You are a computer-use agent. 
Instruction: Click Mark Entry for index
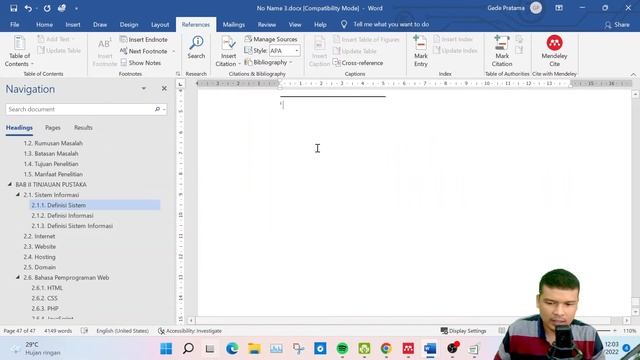point(420,51)
